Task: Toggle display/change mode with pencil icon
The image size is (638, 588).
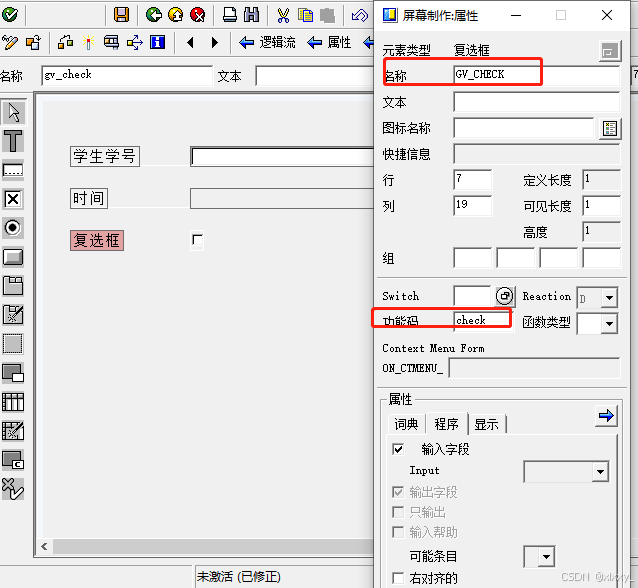Action: click(10, 42)
